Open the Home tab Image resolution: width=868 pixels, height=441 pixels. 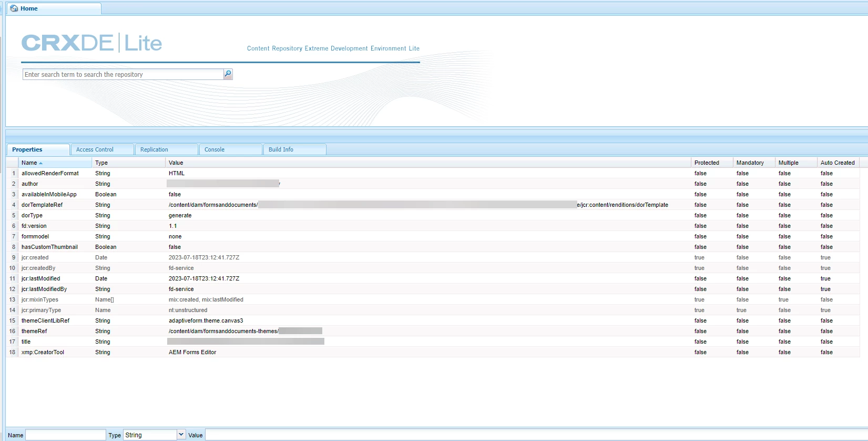(x=54, y=8)
